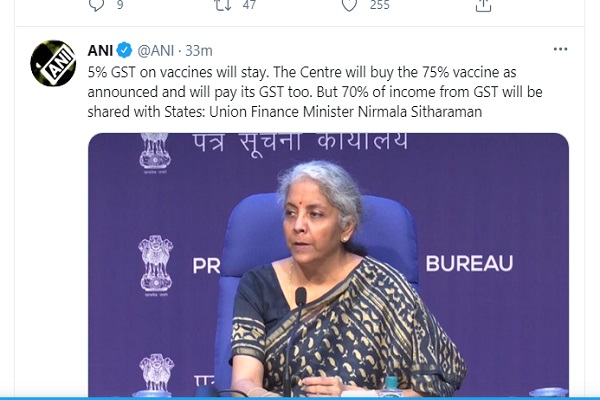This screenshot has height=400, width=600.
Task: Click the blue verified badge
Action: click(124, 50)
